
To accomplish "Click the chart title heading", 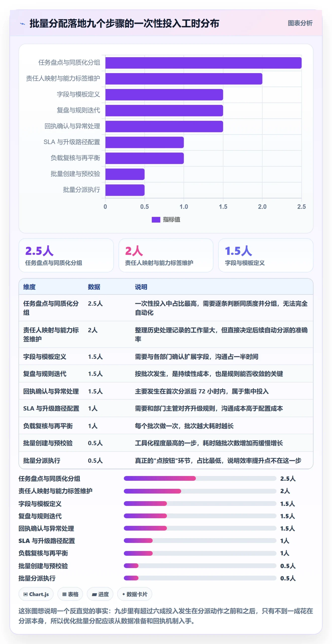I will click(124, 23).
